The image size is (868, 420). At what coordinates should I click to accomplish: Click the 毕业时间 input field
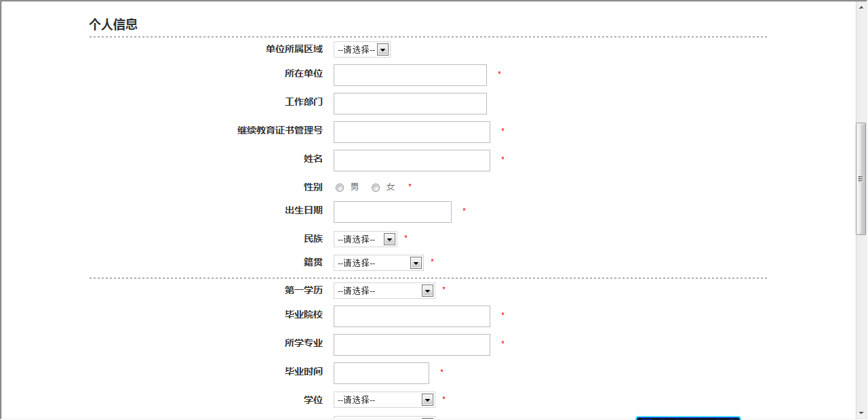(x=381, y=373)
